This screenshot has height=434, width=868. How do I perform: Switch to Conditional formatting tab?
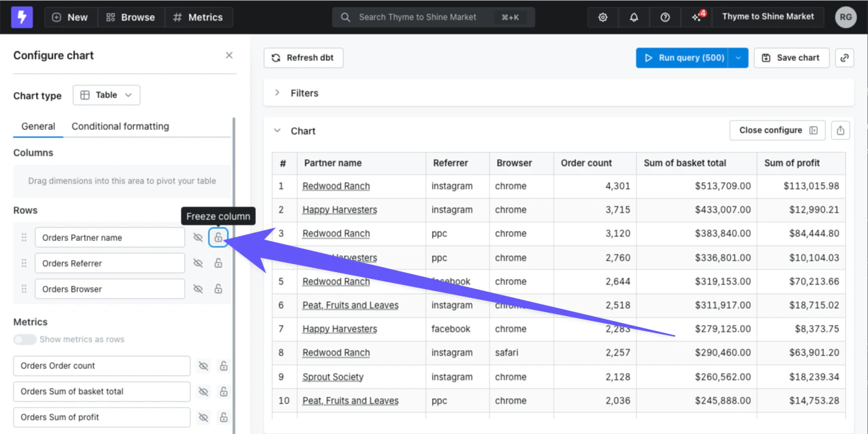(x=121, y=126)
